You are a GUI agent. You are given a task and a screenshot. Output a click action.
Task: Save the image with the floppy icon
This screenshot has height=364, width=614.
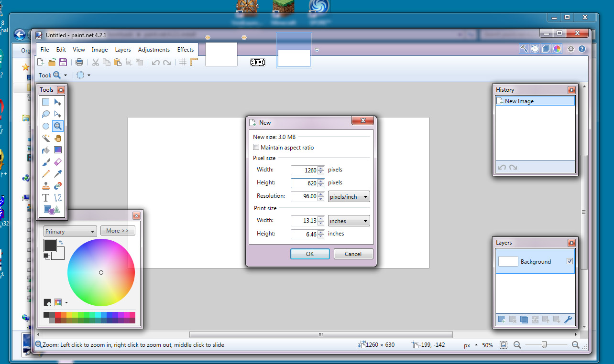63,62
